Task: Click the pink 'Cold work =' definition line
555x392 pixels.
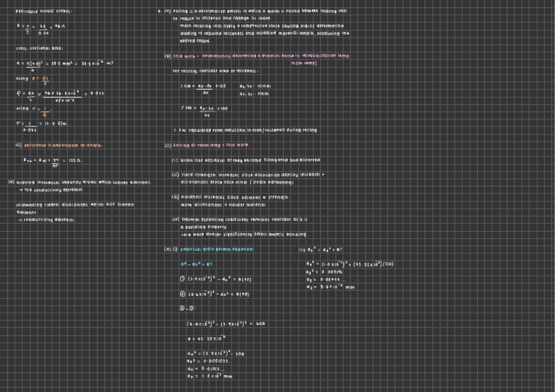Action: 261,56
